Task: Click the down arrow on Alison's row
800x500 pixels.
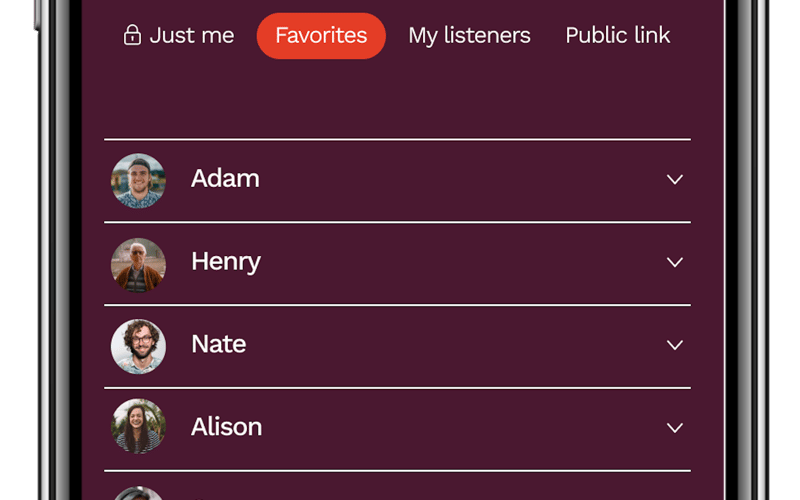Action: point(675,428)
